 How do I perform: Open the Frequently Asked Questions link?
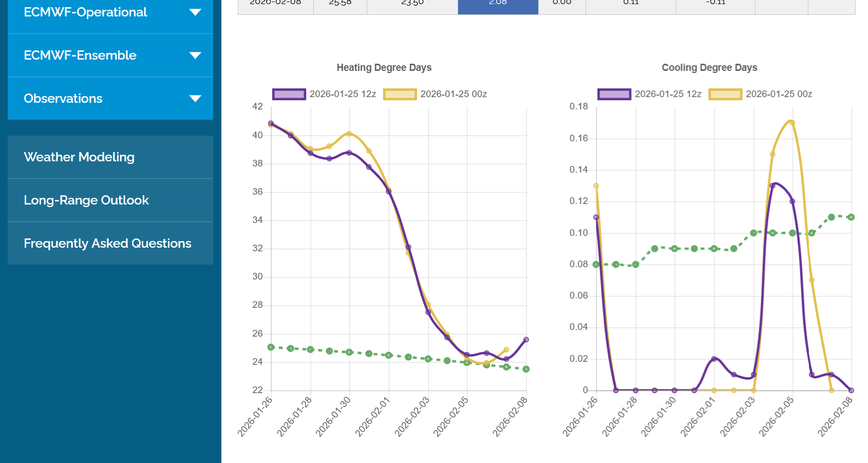point(107,244)
